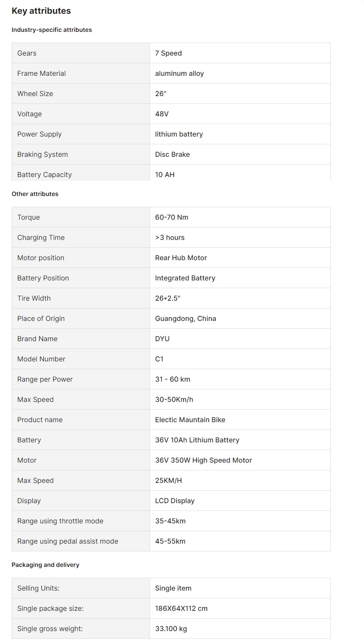This screenshot has height=644, width=364.
Task: Click the "Guangdong, China" origin value
Action: [x=186, y=319]
